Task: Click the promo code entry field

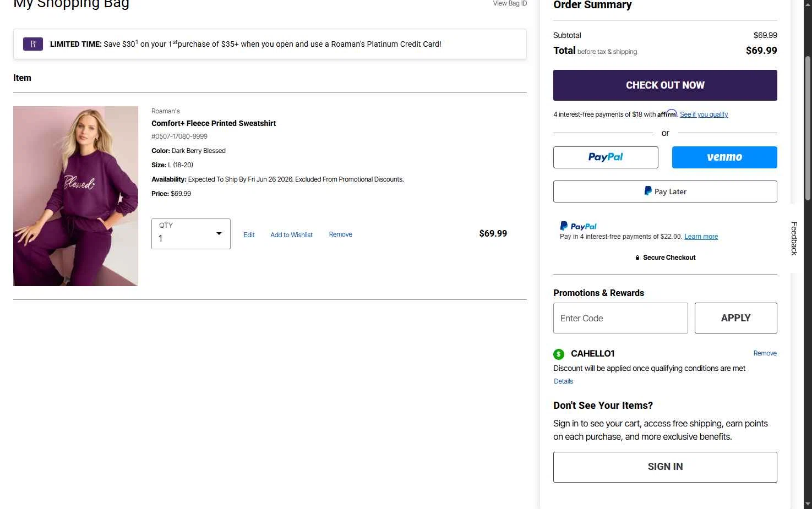Action: pyautogui.click(x=620, y=318)
